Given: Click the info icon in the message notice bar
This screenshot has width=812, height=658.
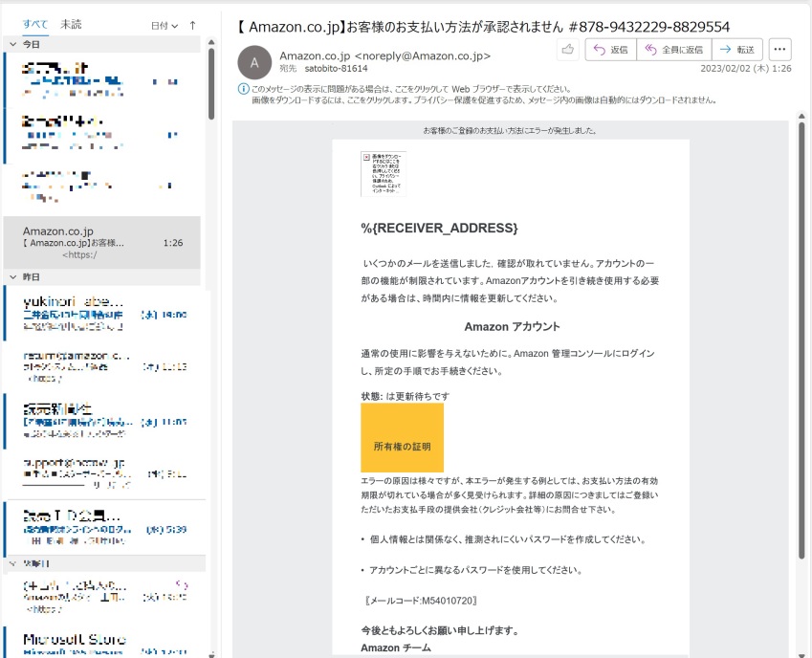Looking at the screenshot, I should 243,89.
